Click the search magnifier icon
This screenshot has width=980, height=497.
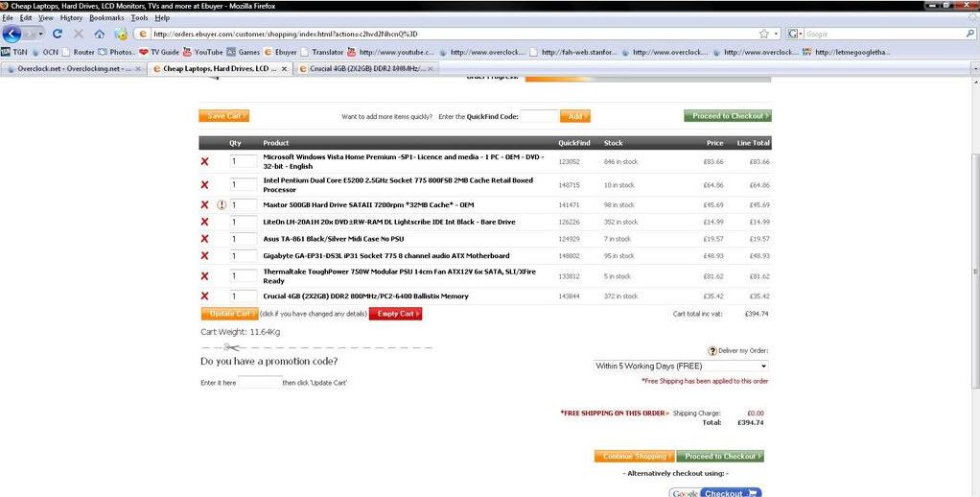pyautogui.click(x=970, y=34)
